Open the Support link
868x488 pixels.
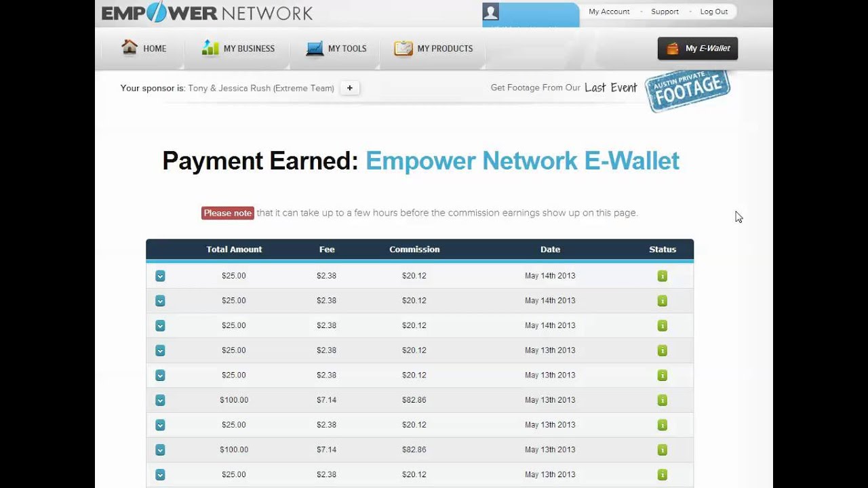(665, 12)
